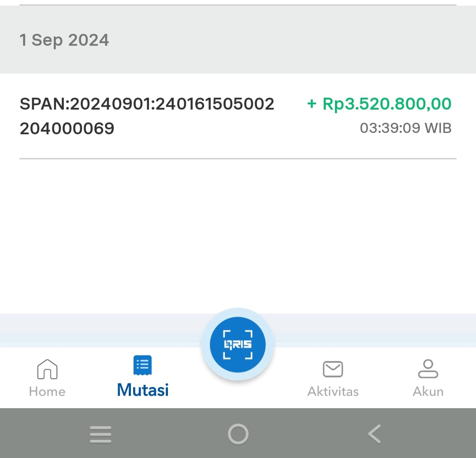Tap the divider line under the transaction
Image resolution: width=476 pixels, height=458 pixels.
(x=238, y=159)
